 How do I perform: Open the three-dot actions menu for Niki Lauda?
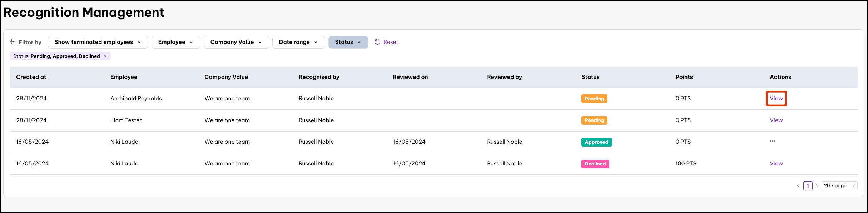pyautogui.click(x=772, y=141)
